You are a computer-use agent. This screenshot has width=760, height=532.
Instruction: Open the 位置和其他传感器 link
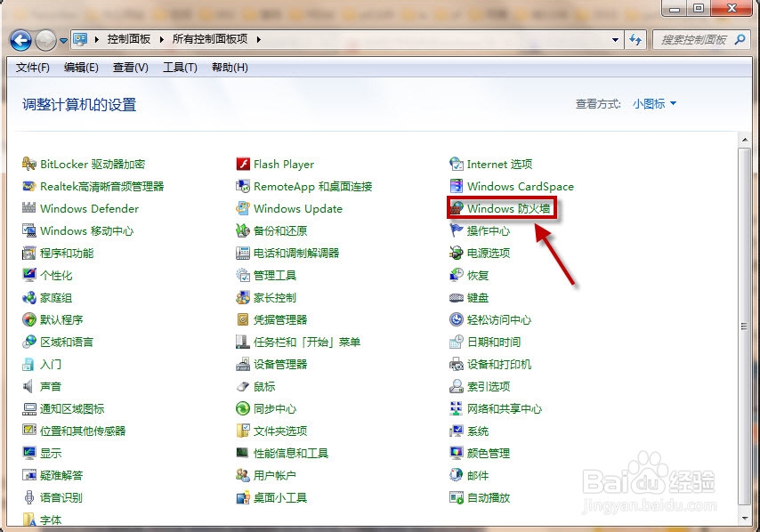(x=83, y=431)
